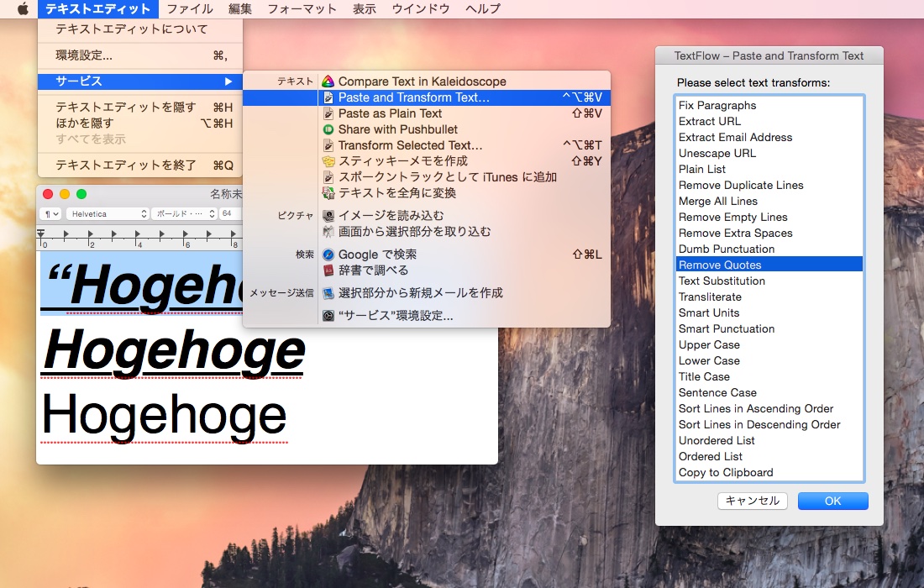Screen dimensions: 924x588
Task: Open the ボールド font style dropdown
Action: point(185,214)
